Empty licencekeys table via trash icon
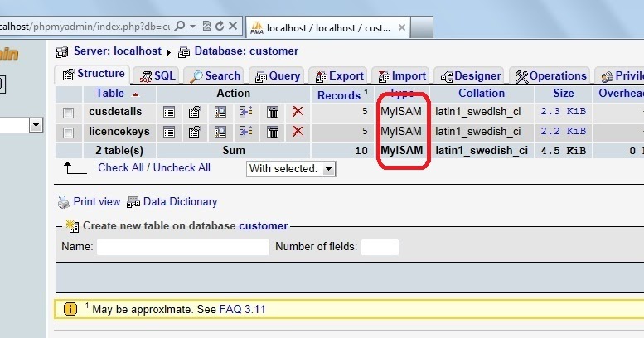This screenshot has width=644, height=338. tap(273, 132)
